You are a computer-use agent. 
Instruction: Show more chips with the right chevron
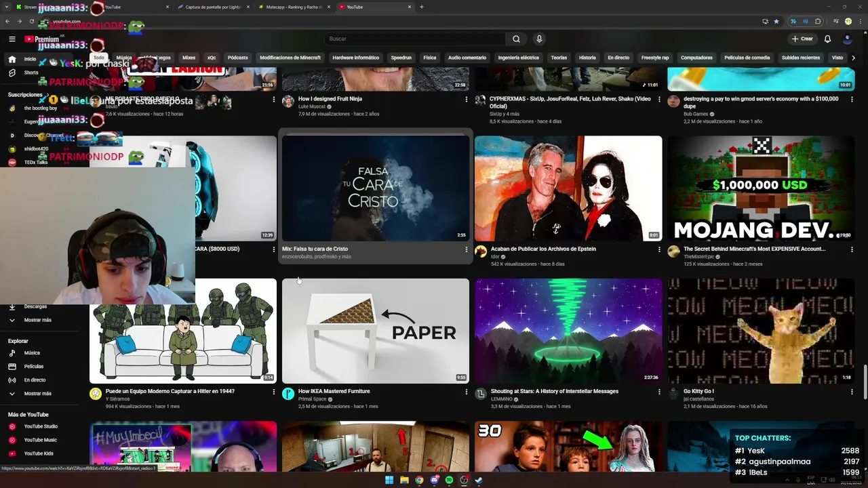[853, 58]
